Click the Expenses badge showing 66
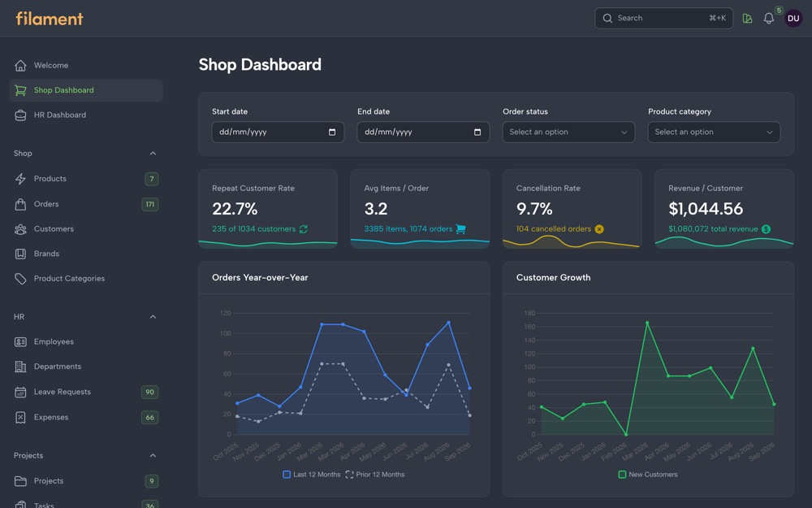This screenshot has height=508, width=812. (150, 417)
